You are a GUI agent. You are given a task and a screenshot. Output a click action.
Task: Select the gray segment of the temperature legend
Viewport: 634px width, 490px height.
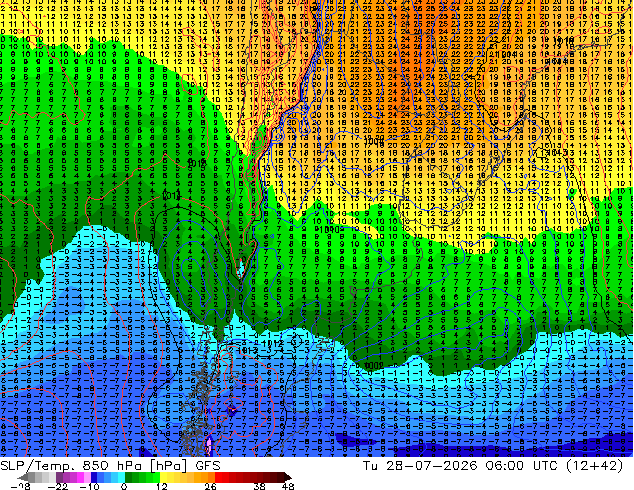[x=42, y=477]
